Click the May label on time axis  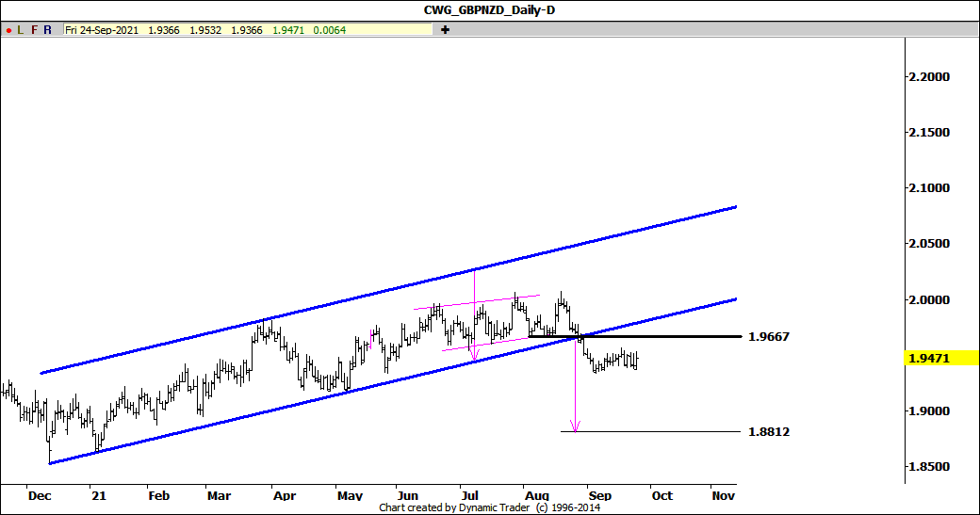350,495
